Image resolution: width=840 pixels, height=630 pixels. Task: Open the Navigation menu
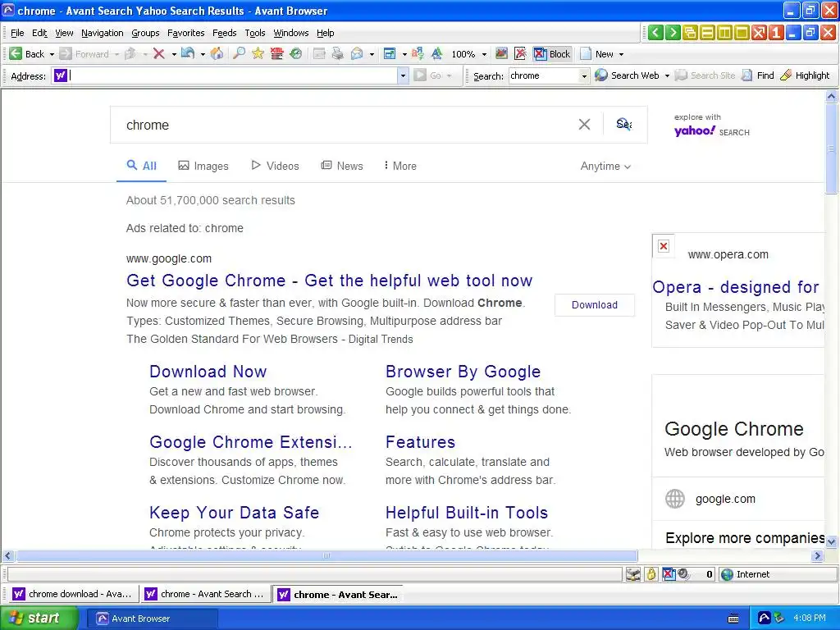click(x=103, y=33)
